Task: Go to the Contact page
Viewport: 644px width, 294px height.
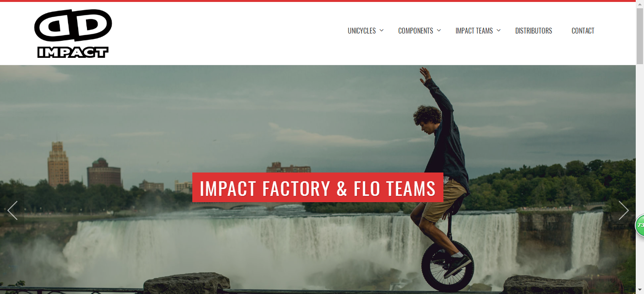Action: (x=583, y=31)
